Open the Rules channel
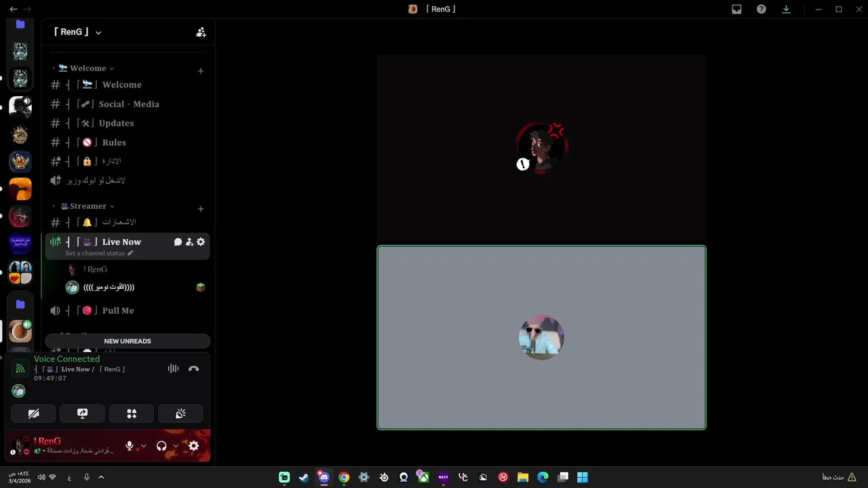The width and height of the screenshot is (868, 488). pos(127,142)
